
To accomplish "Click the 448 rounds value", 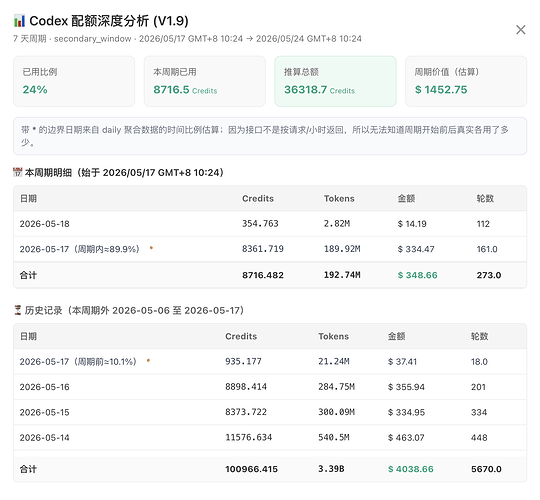I will click(479, 438).
